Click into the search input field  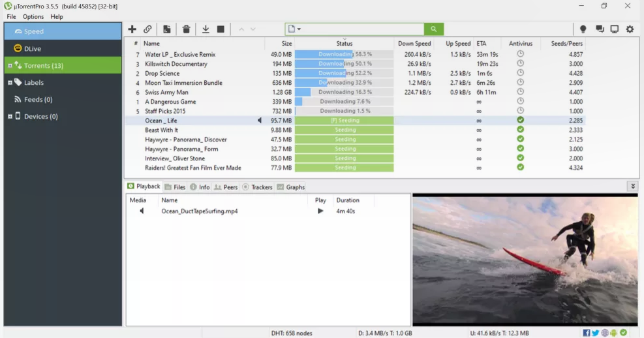pyautogui.click(x=363, y=29)
